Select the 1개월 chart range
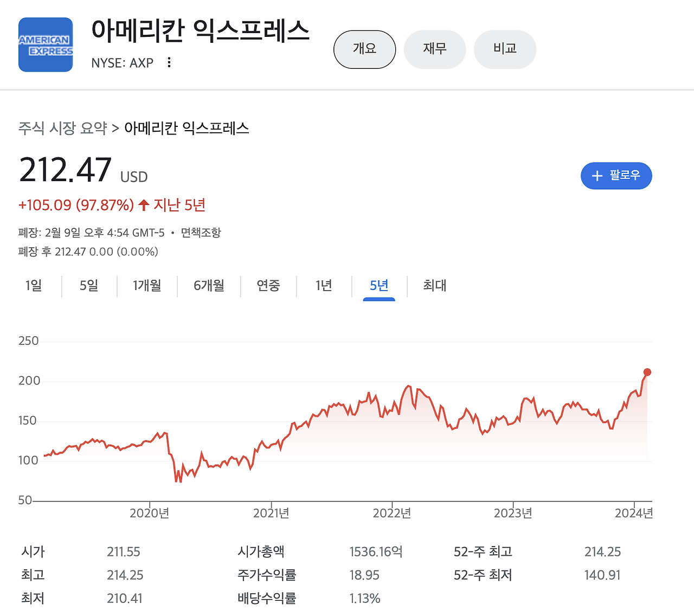The image size is (694, 616). [x=146, y=286]
